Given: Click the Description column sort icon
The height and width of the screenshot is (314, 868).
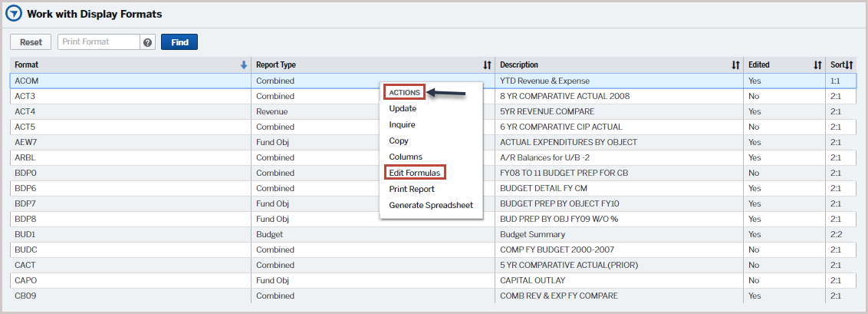Looking at the screenshot, I should coord(735,65).
